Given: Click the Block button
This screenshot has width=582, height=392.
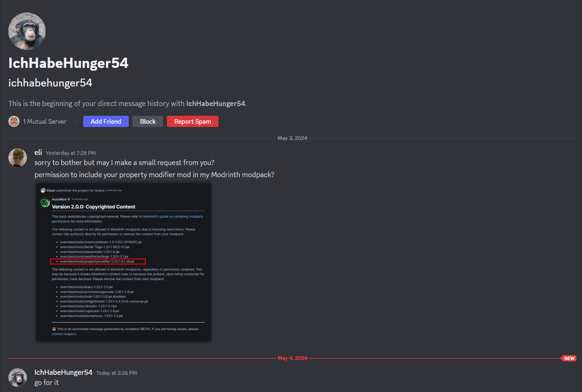Looking at the screenshot, I should click(x=148, y=121).
